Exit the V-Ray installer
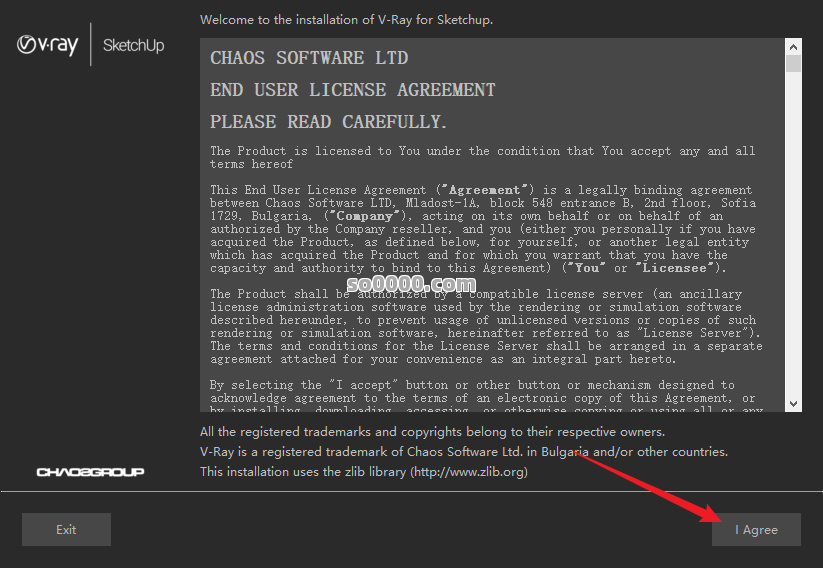 [66, 529]
